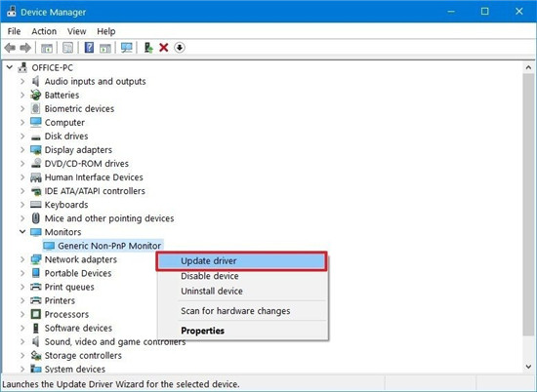Open the Action menu
The width and height of the screenshot is (537, 392).
click(x=44, y=31)
